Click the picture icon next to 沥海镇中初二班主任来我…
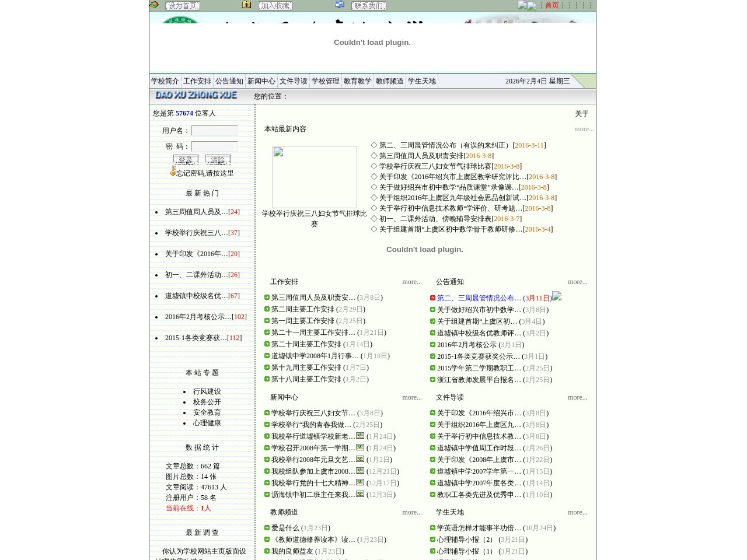 point(360,494)
